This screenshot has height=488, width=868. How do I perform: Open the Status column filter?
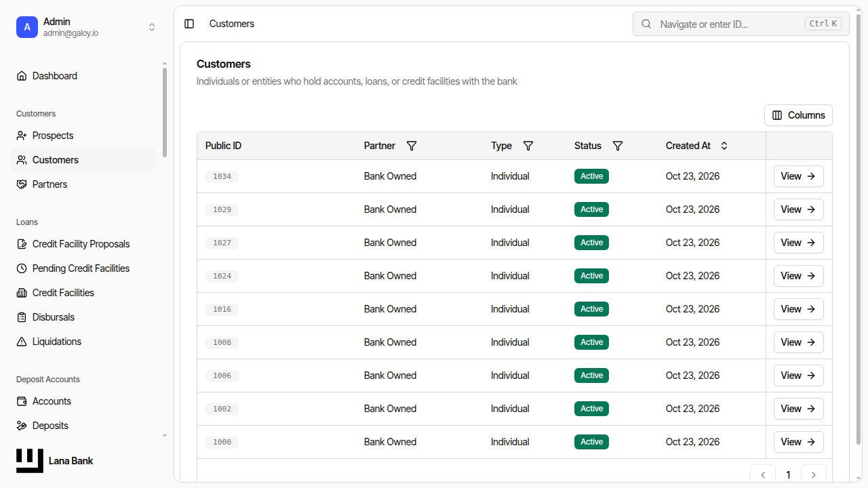pyautogui.click(x=618, y=146)
